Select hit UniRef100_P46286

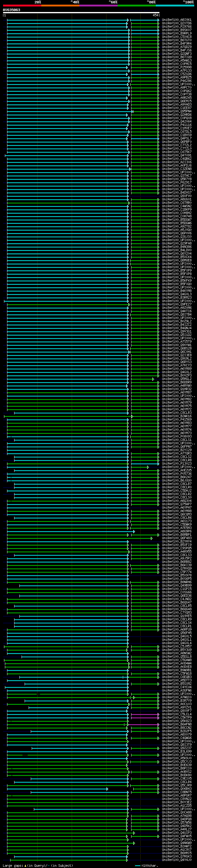coord(176,81)
